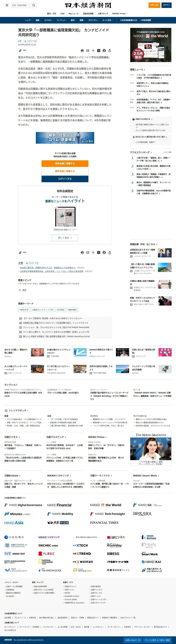Open 人事ウオッチ in the header

coord(103,14)
